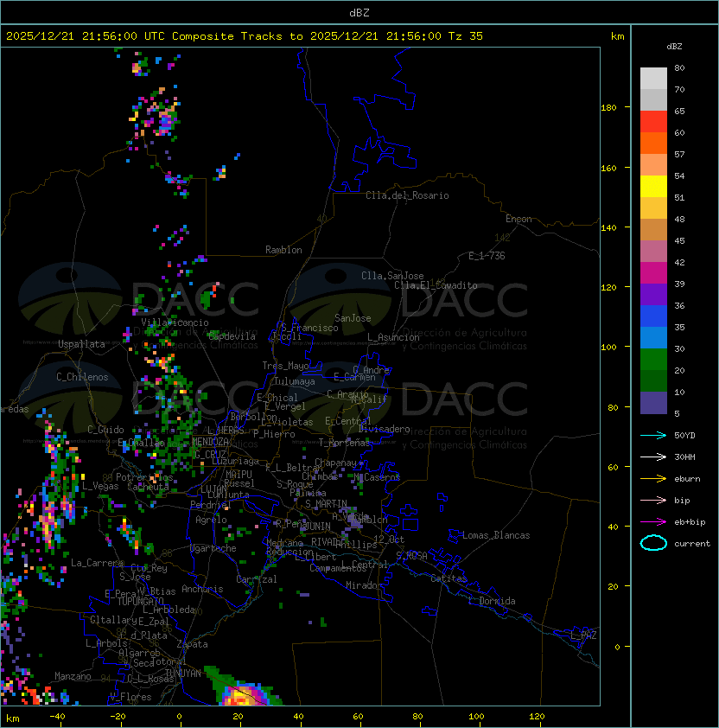Click the 'E_1-736' map label
719x728 pixels.
pyautogui.click(x=487, y=256)
